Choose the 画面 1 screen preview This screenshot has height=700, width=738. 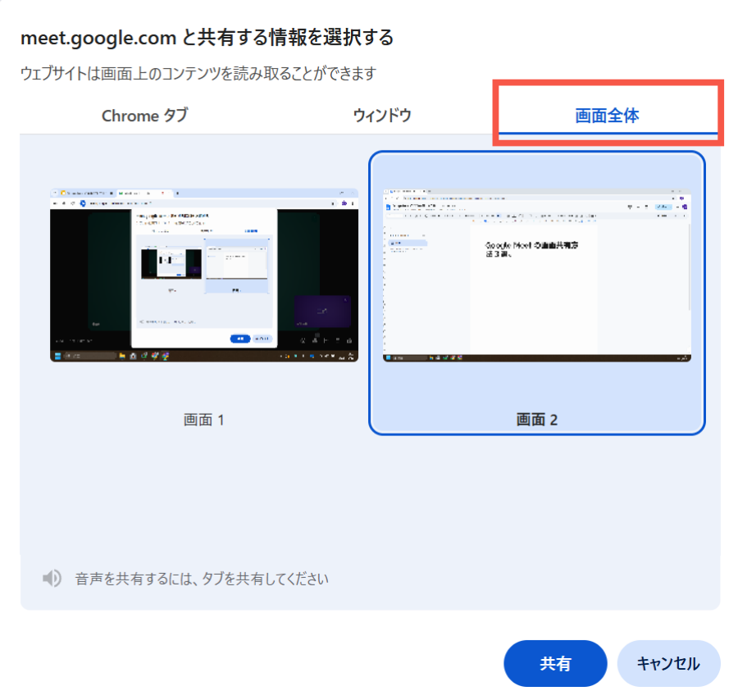[204, 275]
